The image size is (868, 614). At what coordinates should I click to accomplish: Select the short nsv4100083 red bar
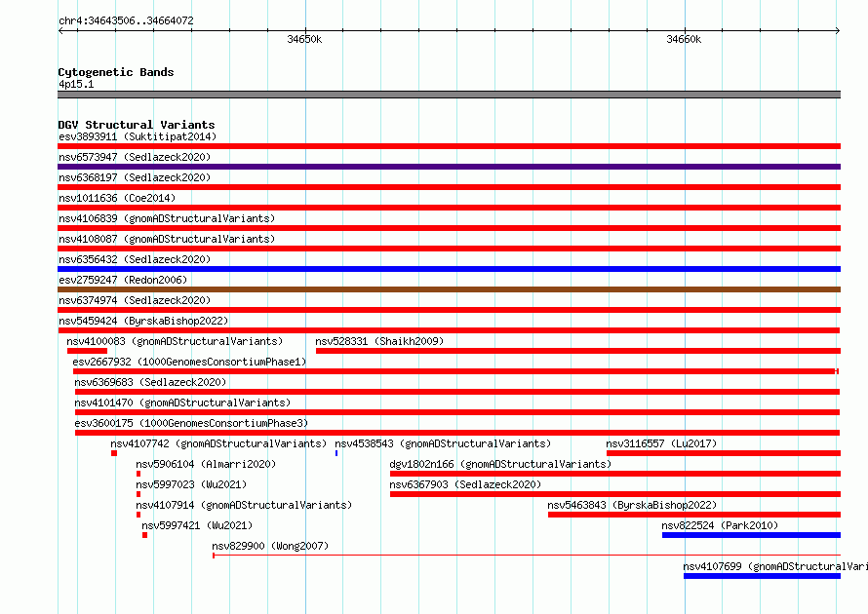(87, 351)
